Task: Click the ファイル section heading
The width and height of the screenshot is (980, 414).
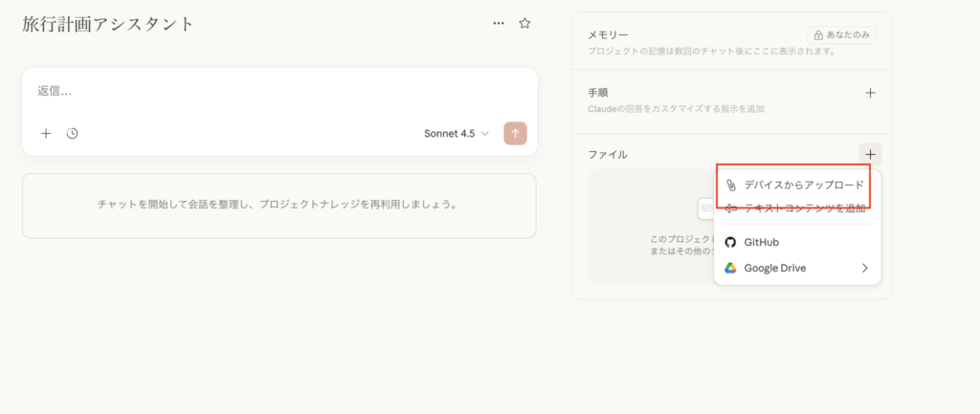Action: (608, 154)
